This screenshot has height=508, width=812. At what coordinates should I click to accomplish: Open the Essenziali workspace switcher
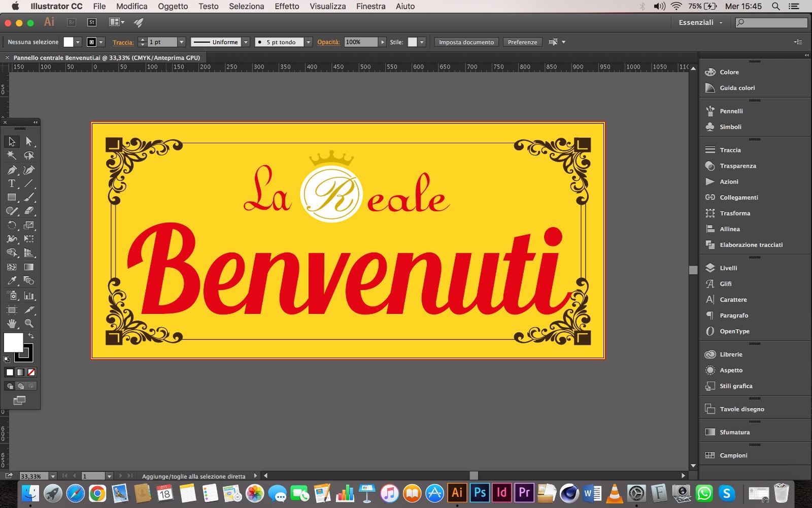(700, 22)
